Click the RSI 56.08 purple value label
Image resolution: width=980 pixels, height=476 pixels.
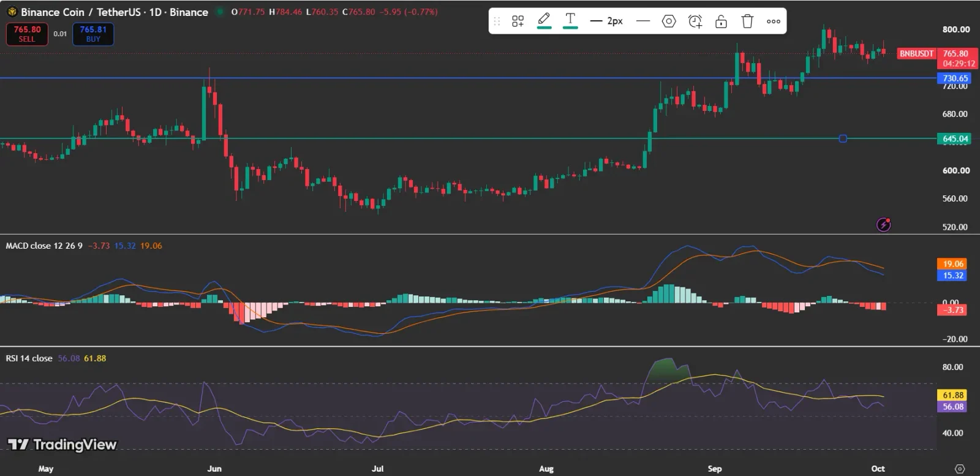click(952, 407)
